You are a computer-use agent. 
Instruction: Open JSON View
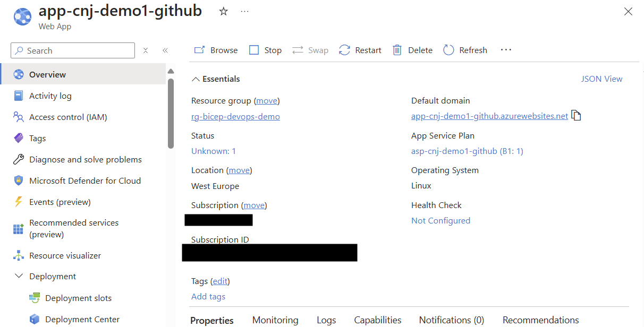pyautogui.click(x=601, y=79)
